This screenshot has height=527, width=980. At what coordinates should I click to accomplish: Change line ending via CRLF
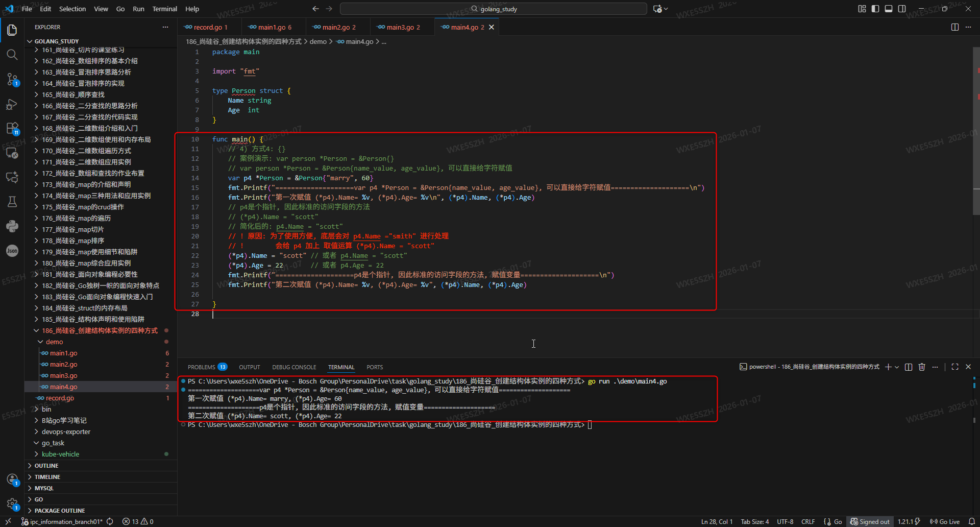pos(808,521)
